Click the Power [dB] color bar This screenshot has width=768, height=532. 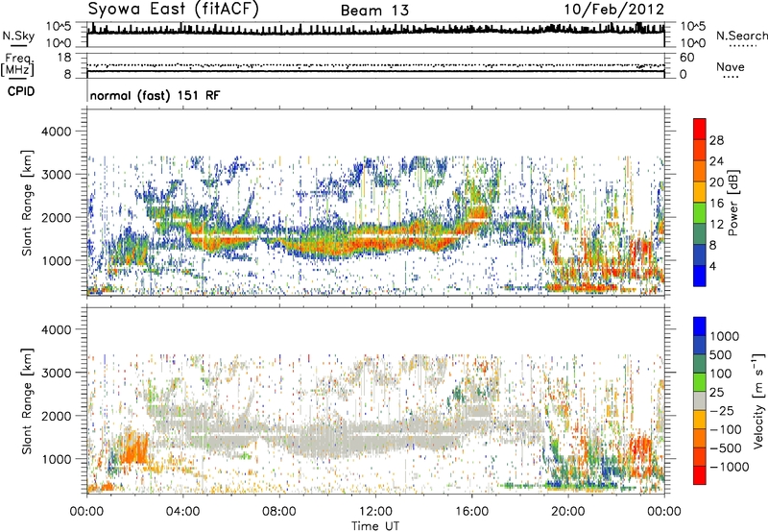pos(700,203)
